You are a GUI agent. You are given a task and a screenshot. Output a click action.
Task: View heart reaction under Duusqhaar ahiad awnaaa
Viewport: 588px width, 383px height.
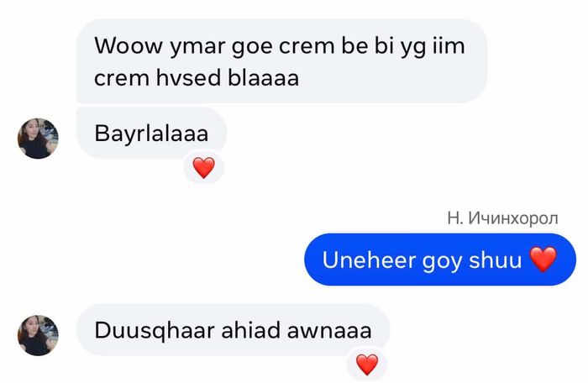pyautogui.click(x=367, y=365)
